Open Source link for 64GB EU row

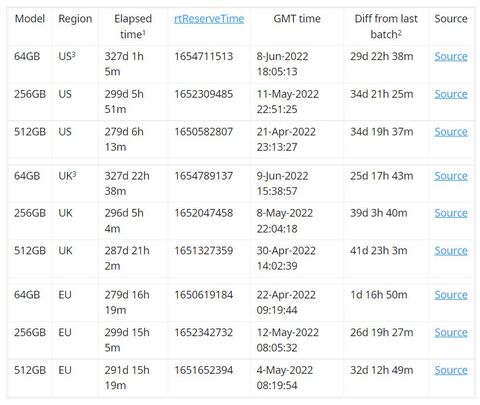(x=451, y=295)
